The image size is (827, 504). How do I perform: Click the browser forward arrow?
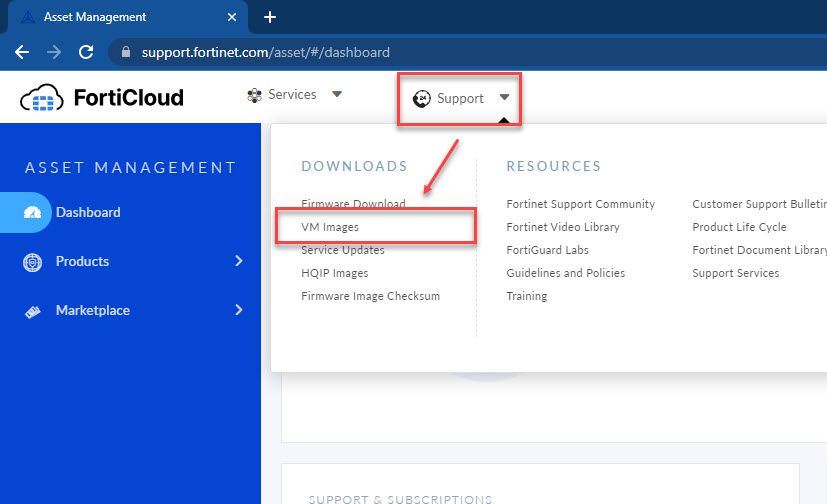tap(53, 52)
